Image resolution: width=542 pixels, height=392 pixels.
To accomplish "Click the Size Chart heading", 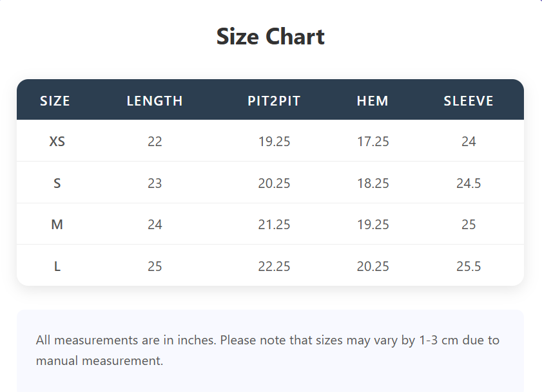I will pyautogui.click(x=271, y=37).
